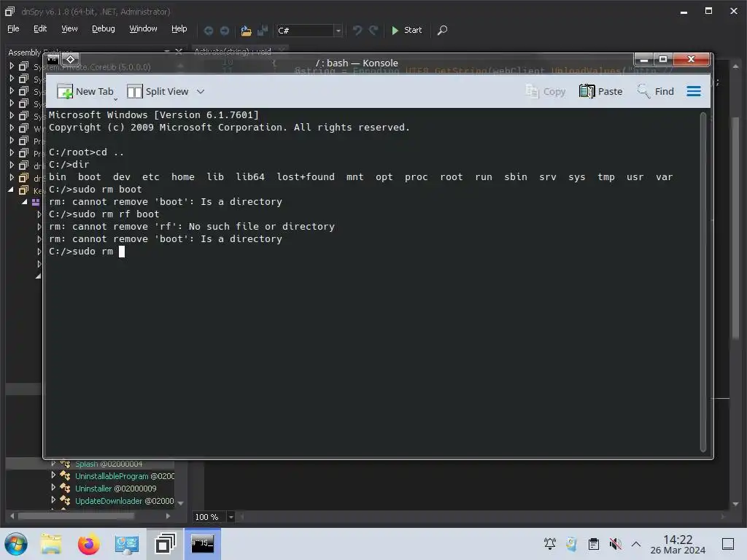747x560 pixels.
Task: Open File Explorer from the taskbar
Action: point(51,544)
